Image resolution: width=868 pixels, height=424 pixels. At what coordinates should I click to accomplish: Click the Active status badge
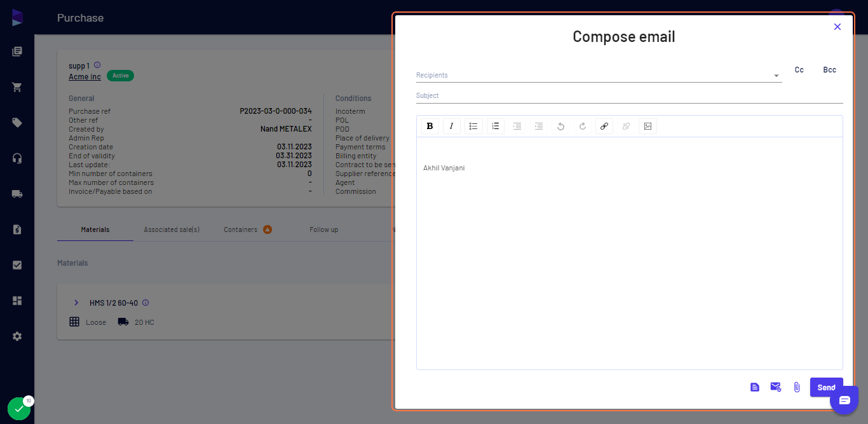pos(120,76)
